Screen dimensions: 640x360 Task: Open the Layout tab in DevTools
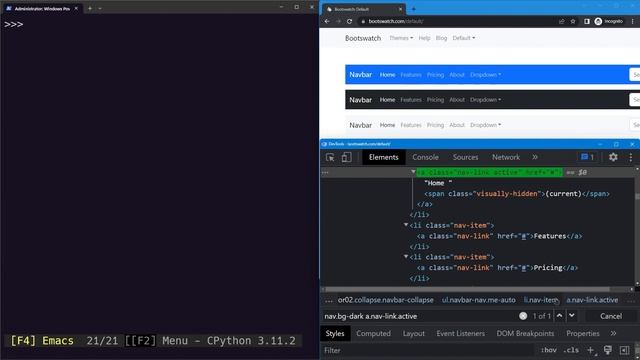[x=413, y=333]
